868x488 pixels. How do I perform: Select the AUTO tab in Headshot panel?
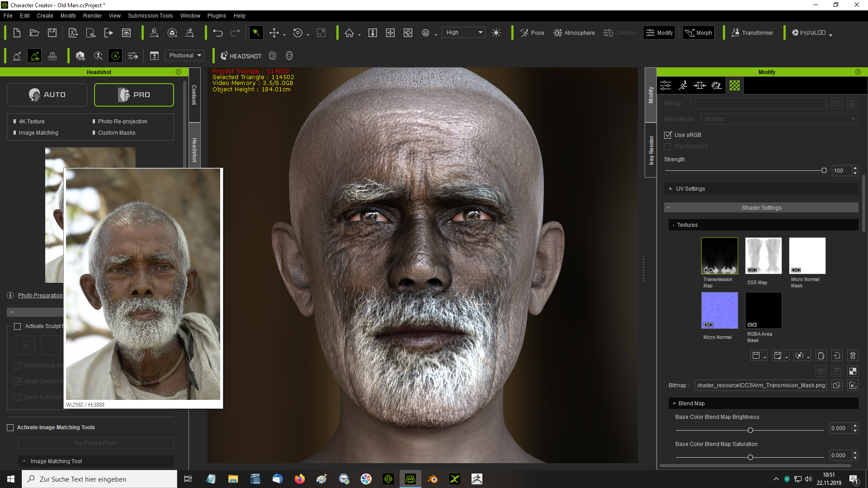[x=47, y=94]
